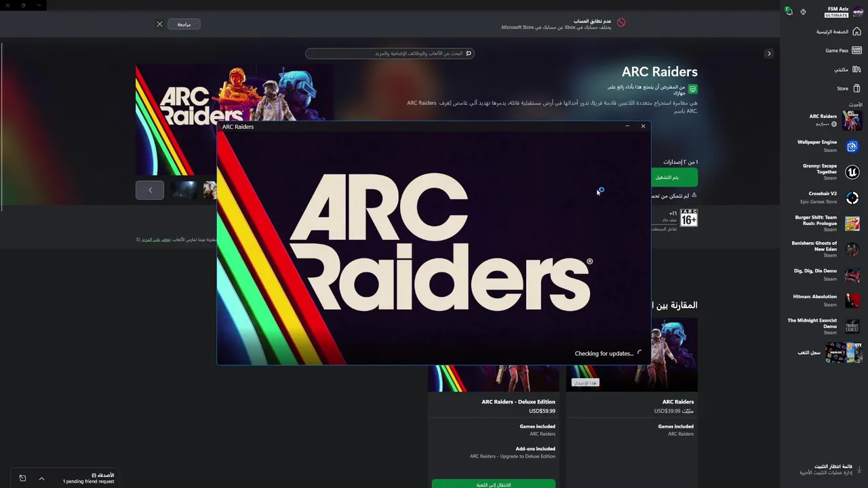Click the navigation chevron beside the search bar
Image resolution: width=868 pixels, height=488 pixels.
point(769,53)
